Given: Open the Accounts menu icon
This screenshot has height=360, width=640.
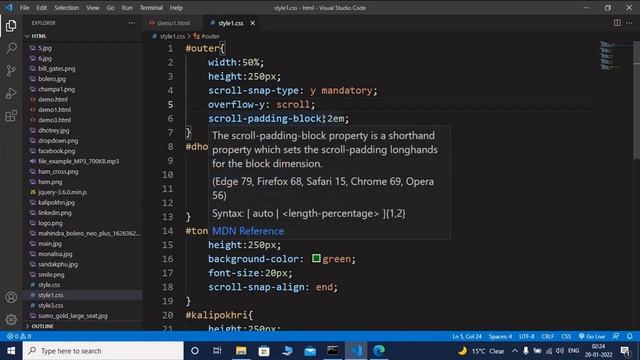Looking at the screenshot, I should pyautogui.click(x=11, y=297).
